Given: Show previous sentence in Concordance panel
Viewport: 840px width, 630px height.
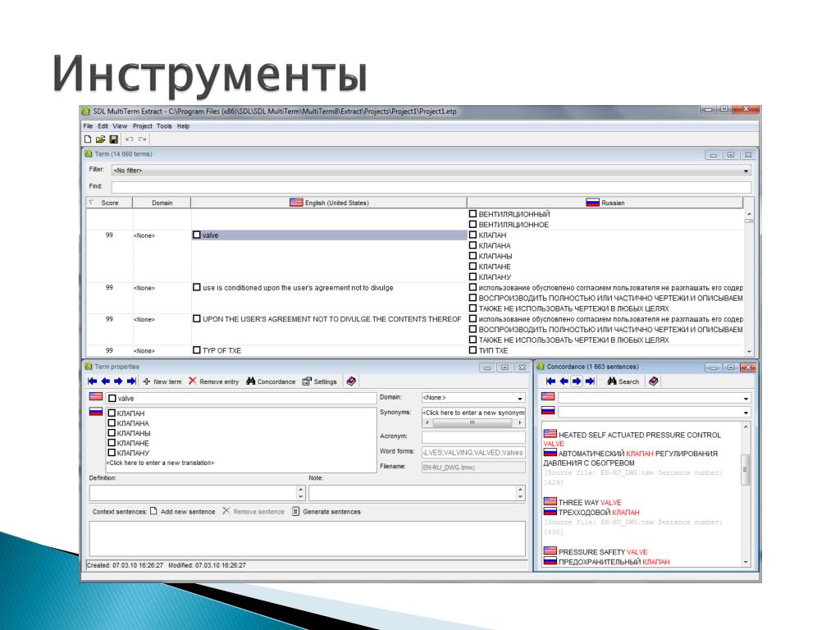Looking at the screenshot, I should (564, 381).
